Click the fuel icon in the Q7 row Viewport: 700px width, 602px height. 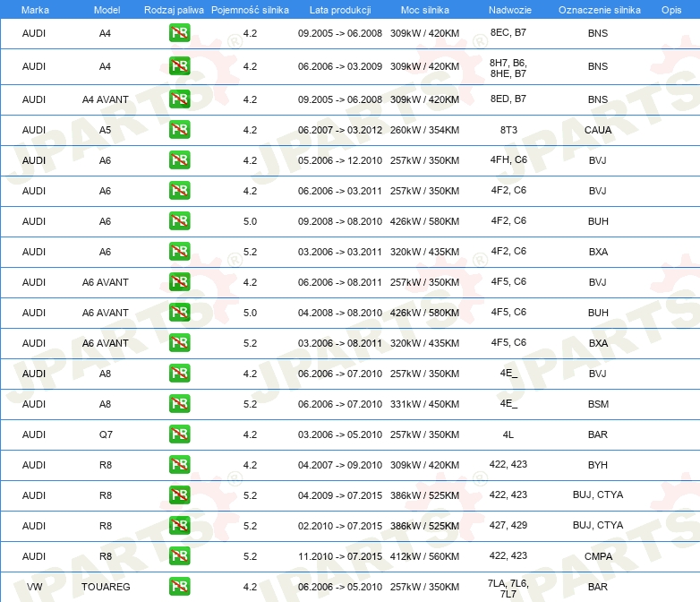179,434
